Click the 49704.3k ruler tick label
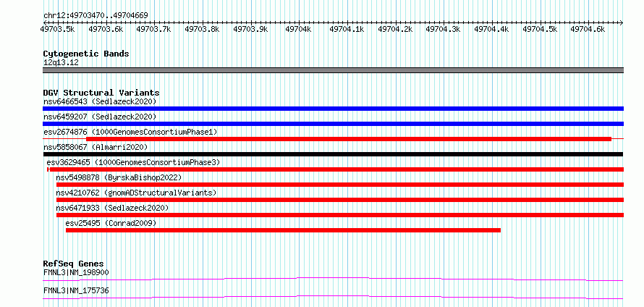The width and height of the screenshot is (644, 307). (443, 29)
